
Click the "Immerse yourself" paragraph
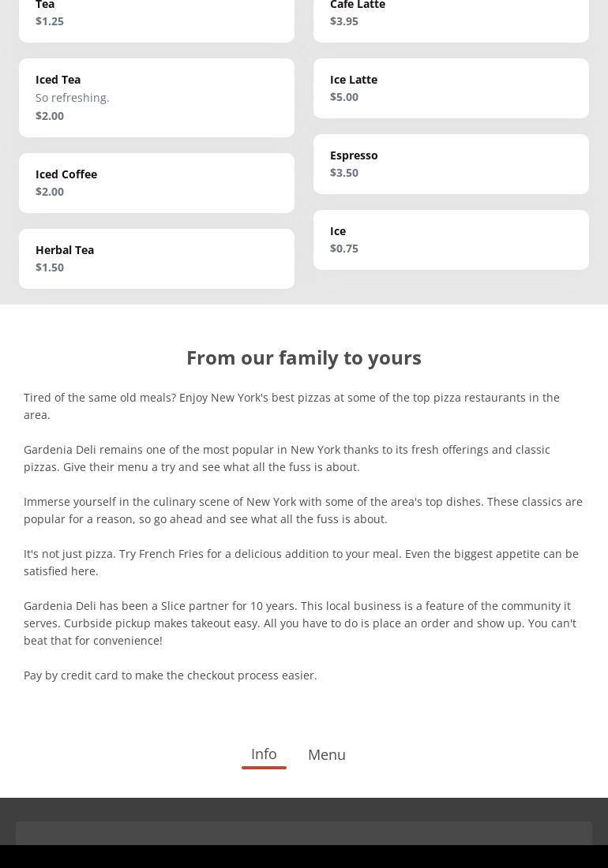pos(303,510)
